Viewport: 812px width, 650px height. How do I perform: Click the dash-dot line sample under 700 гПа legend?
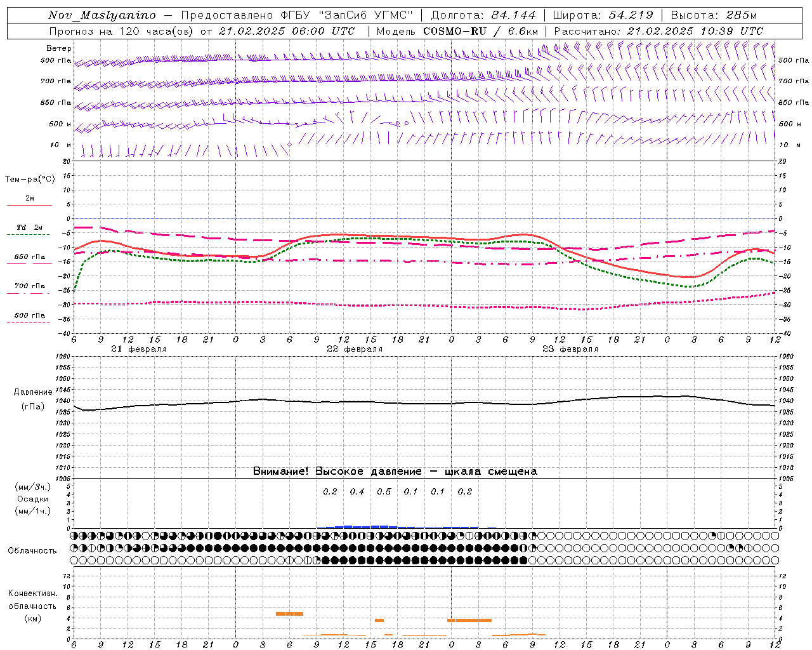click(x=29, y=294)
